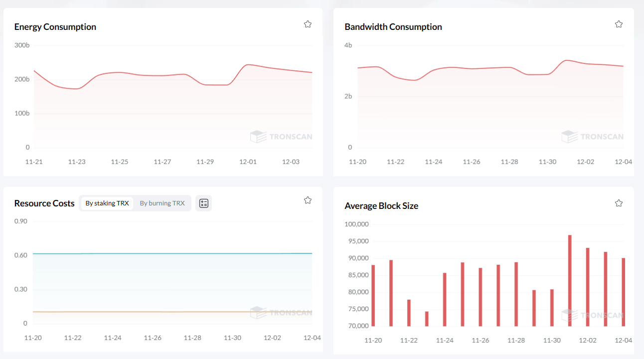
Task: Click the 12-01 label on Energy Consumption axis
Action: click(x=248, y=162)
